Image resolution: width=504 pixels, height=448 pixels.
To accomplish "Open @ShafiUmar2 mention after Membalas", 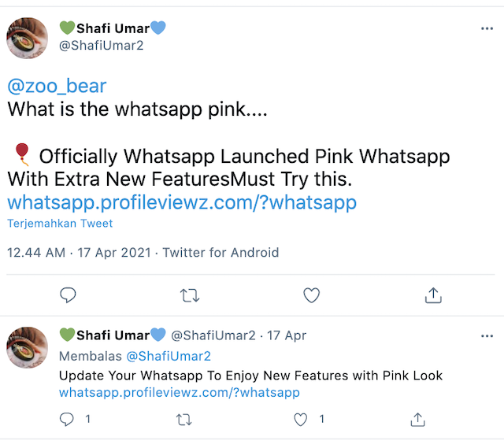I will point(169,356).
